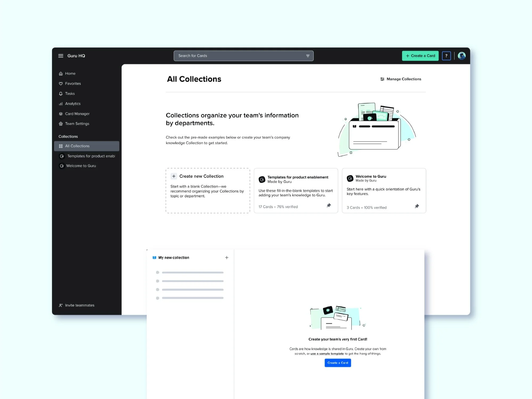Open Team Settings
Screen dimensions: 532x399
point(77,124)
